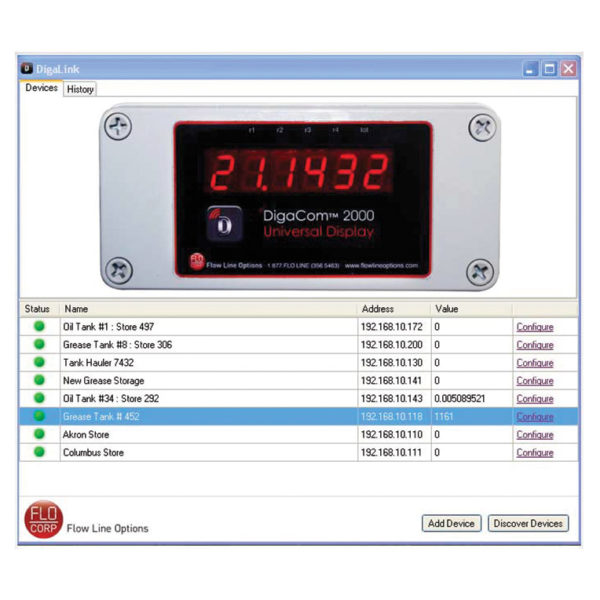The image size is (600, 600).
Task: Click status indicator for New Grease Storage
Action: (39, 380)
